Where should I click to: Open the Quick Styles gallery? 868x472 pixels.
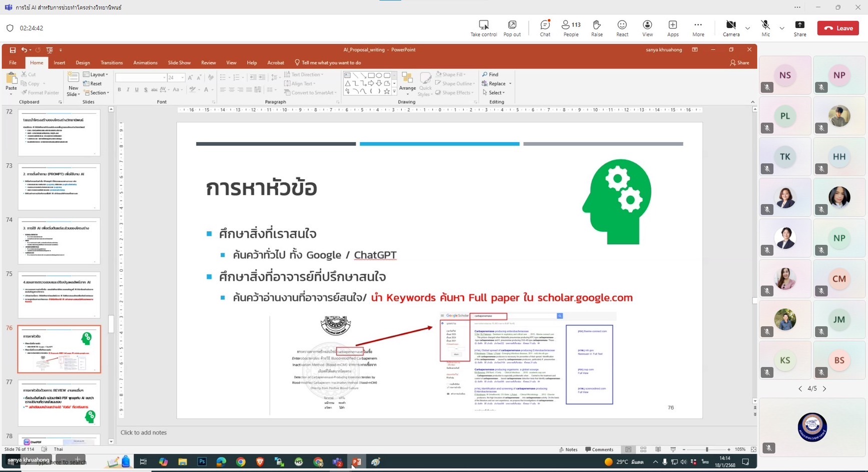click(x=425, y=84)
